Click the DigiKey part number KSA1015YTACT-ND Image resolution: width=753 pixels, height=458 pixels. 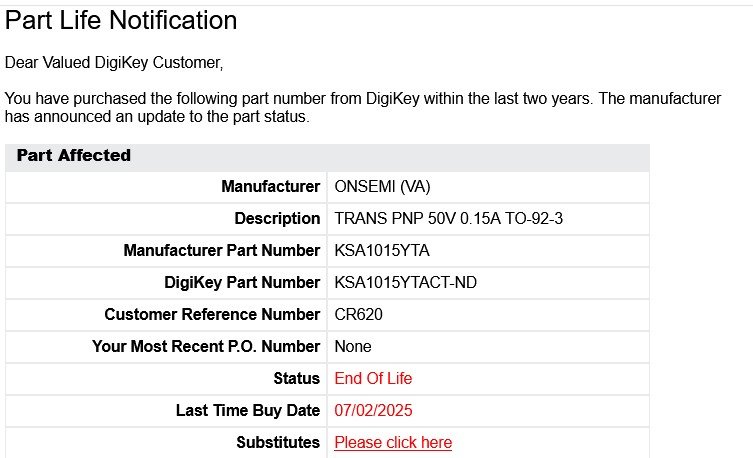[x=405, y=282]
